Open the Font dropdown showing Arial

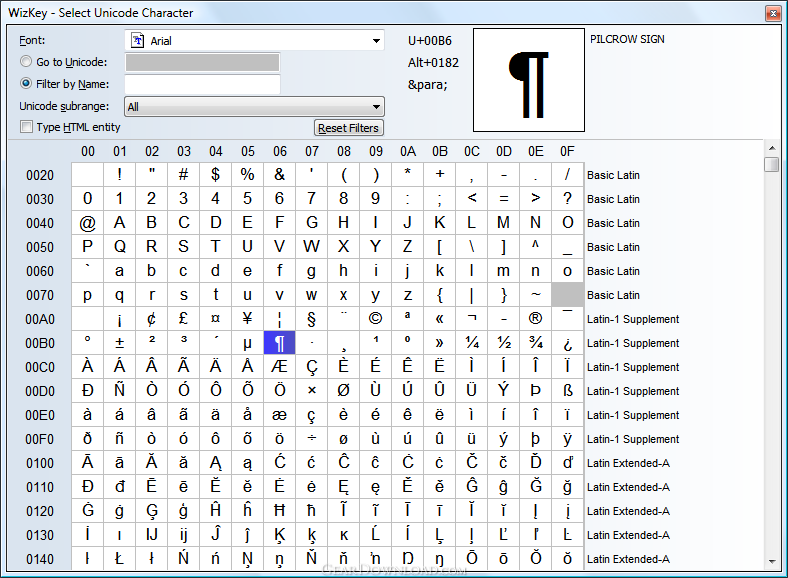click(254, 41)
